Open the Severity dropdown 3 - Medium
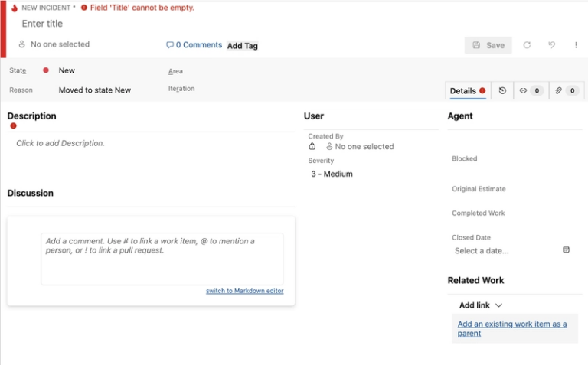 pos(332,174)
